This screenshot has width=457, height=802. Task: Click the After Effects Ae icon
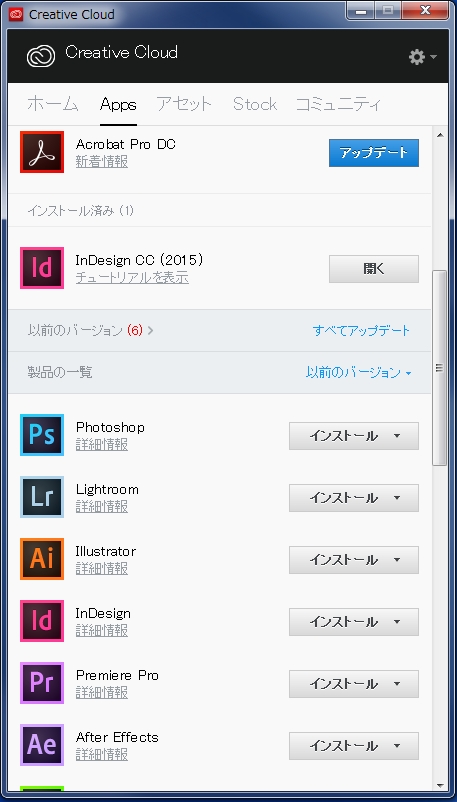(x=42, y=745)
